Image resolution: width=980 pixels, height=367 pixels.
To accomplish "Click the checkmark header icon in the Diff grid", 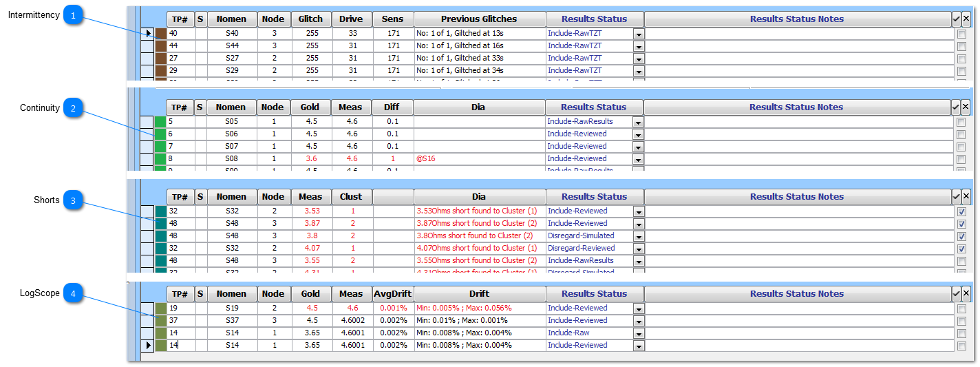I will pos(956,107).
